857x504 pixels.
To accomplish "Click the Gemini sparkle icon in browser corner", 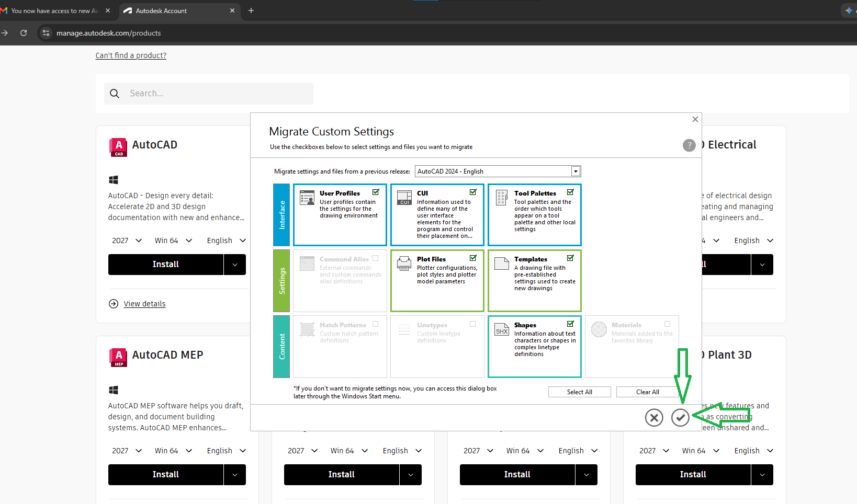I will (x=849, y=10).
